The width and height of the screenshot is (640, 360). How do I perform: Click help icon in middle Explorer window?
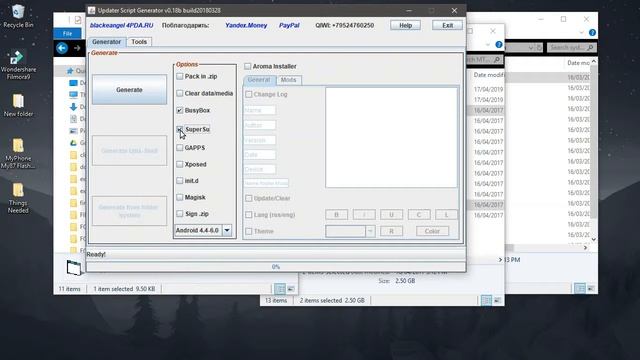499,44
